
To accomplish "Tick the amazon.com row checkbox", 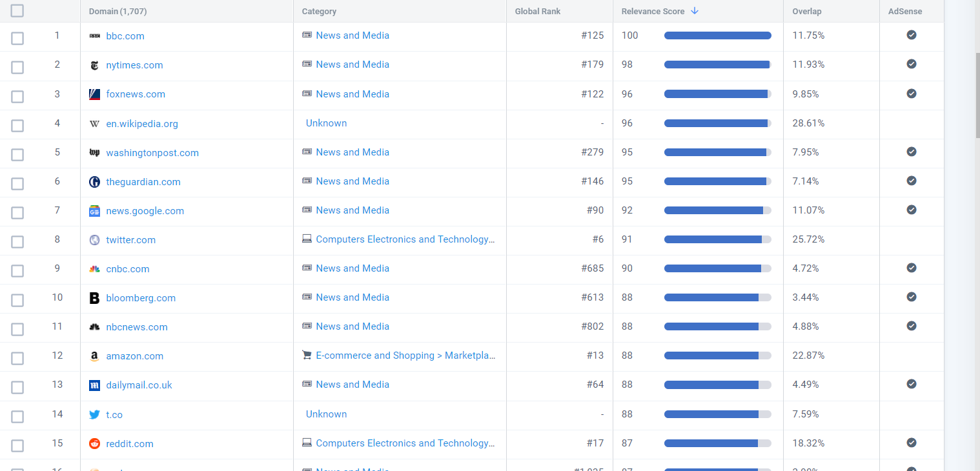I will click(x=17, y=358).
